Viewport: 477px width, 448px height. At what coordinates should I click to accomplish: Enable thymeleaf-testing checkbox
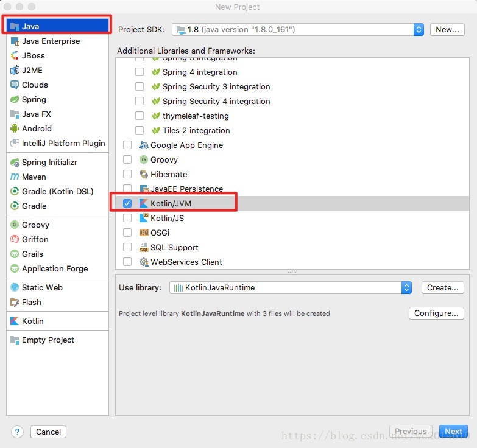click(140, 116)
